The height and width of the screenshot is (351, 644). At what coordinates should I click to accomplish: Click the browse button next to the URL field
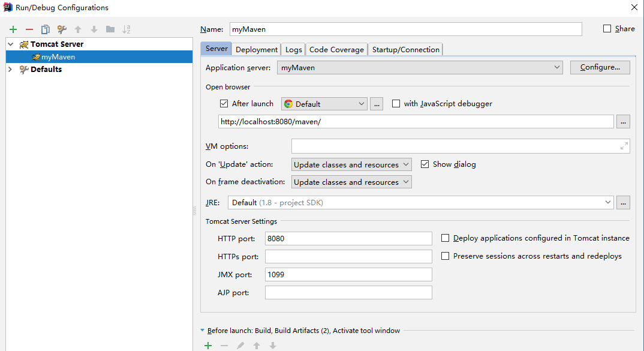(x=623, y=122)
